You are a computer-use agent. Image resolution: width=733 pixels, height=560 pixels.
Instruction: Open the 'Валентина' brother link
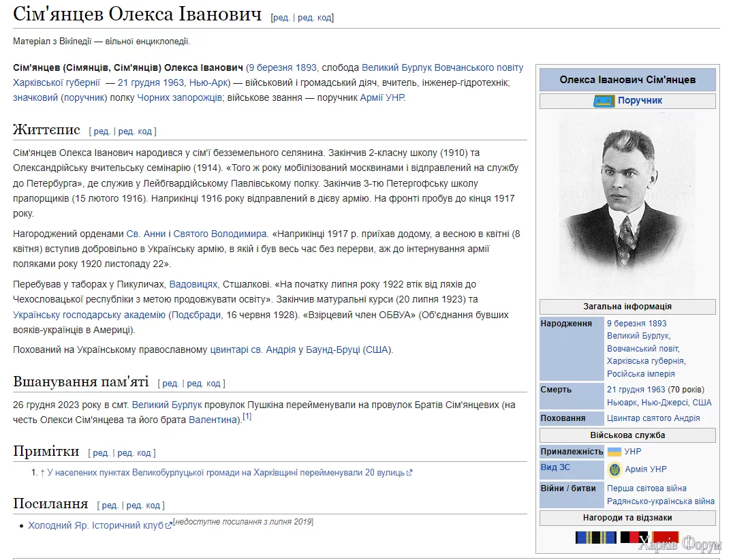(x=213, y=420)
